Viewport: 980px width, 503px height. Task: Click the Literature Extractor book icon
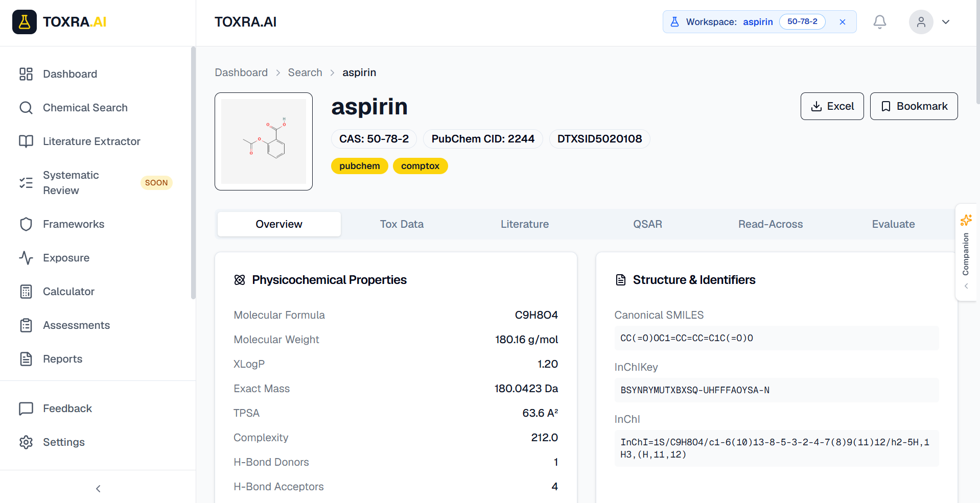26,141
